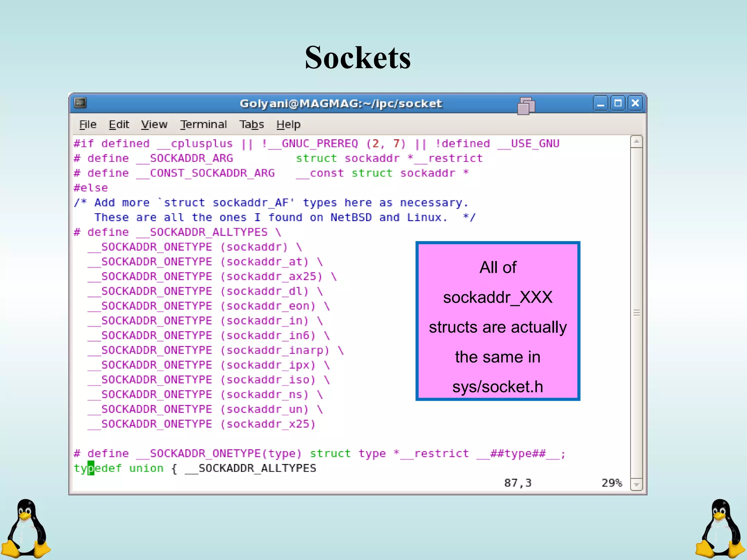Click the 29% file position indicator
747x560 pixels.
612,483
